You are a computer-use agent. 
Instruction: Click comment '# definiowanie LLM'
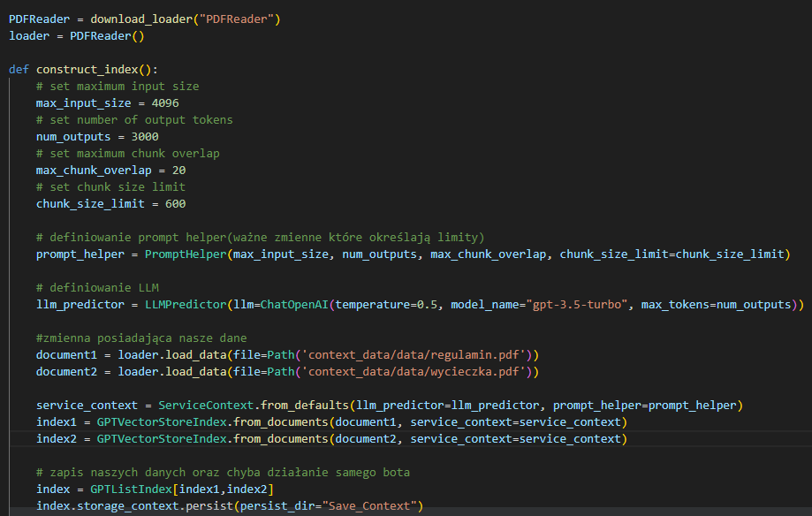(x=97, y=287)
